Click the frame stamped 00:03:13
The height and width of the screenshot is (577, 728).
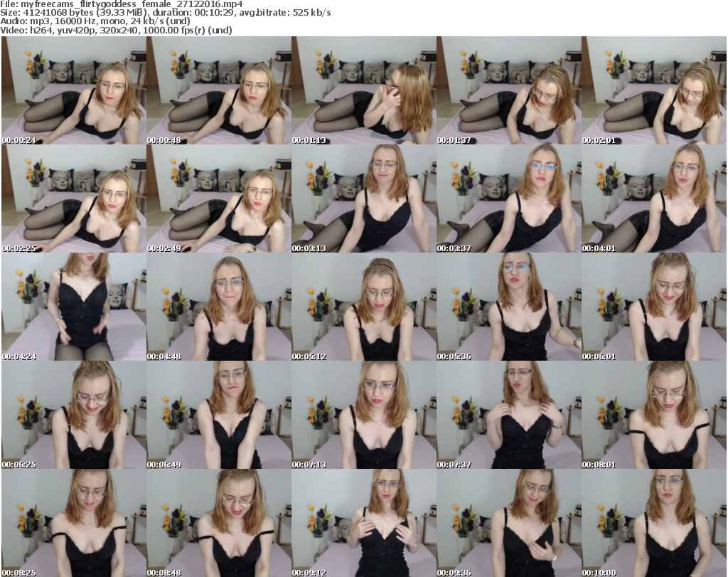363,198
